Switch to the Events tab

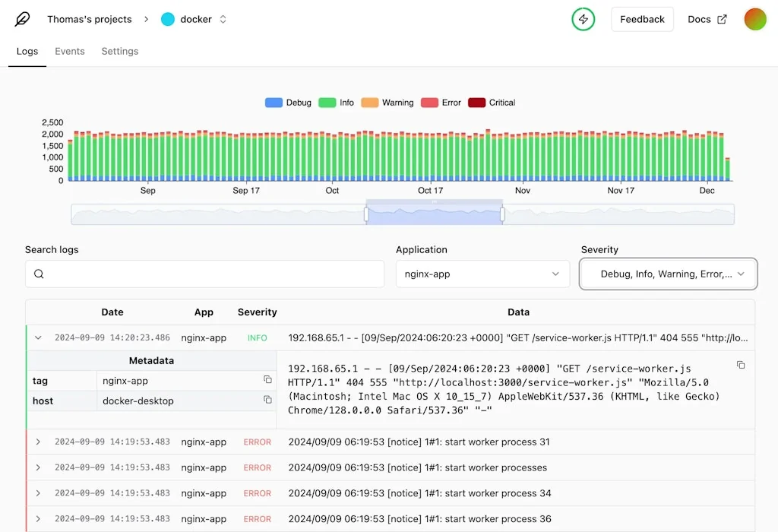69,51
